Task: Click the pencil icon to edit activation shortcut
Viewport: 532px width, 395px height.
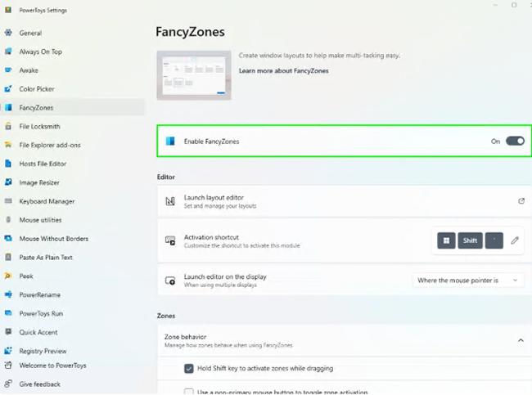Action: click(515, 240)
